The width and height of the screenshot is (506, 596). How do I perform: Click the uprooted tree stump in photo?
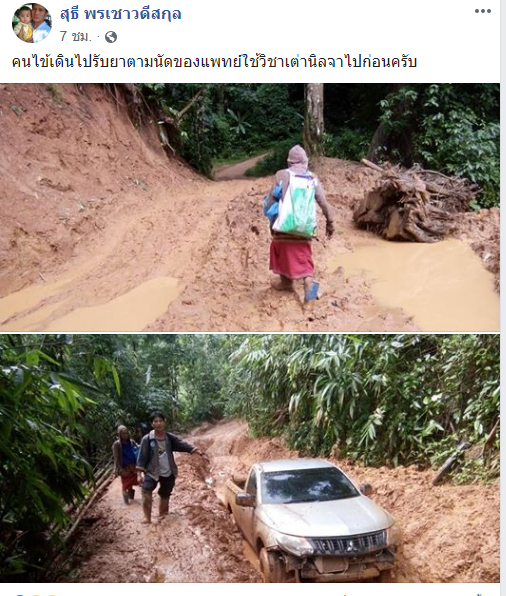[x=412, y=203]
